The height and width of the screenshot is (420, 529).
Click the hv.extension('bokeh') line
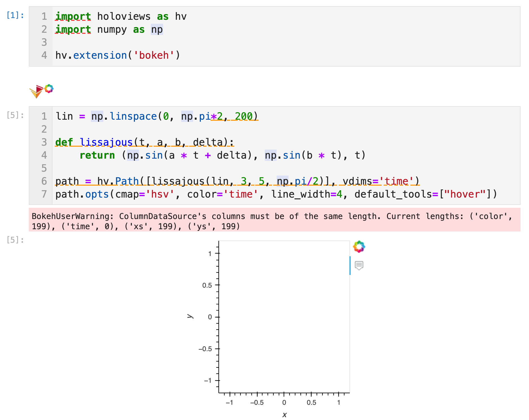tap(118, 55)
